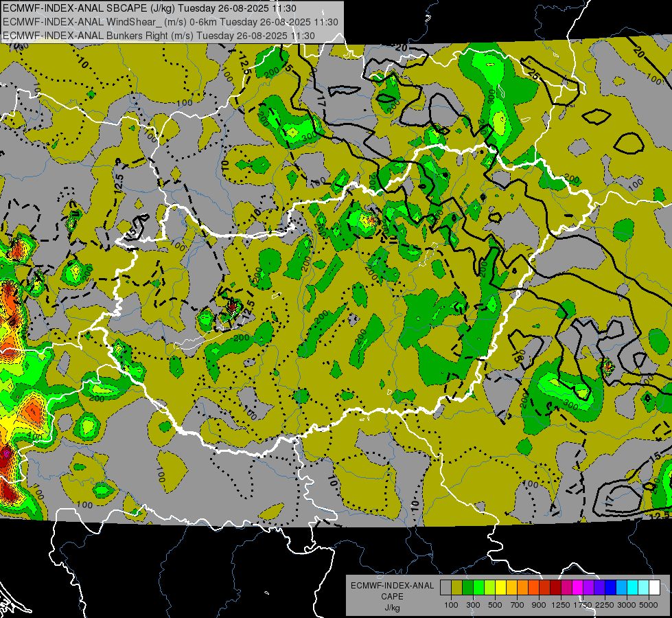Viewport: 672px width, 618px height.
Task: Click the 1250 legend scale value
Action: pos(561,605)
